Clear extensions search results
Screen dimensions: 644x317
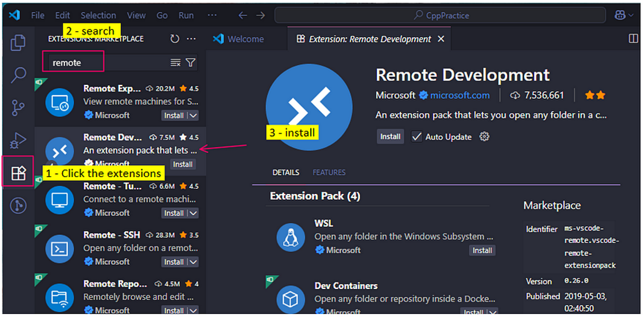click(176, 63)
